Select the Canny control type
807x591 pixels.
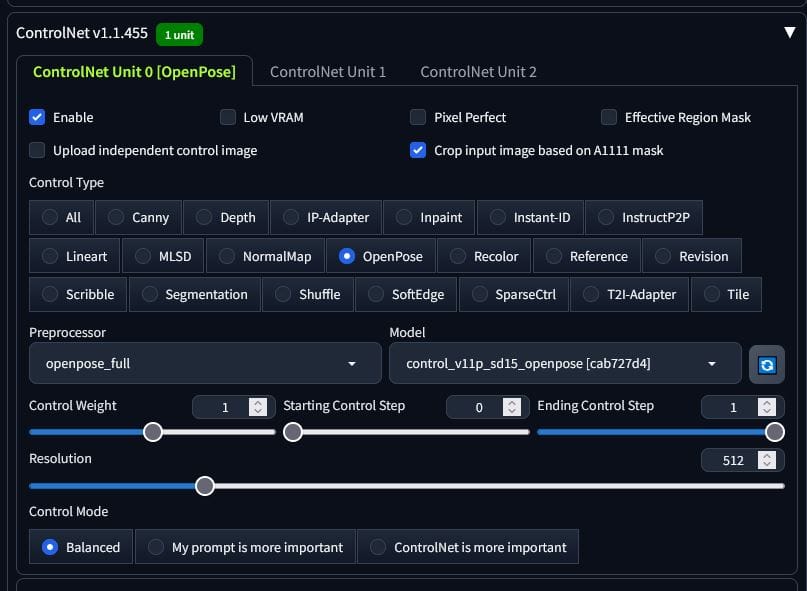[138, 218]
